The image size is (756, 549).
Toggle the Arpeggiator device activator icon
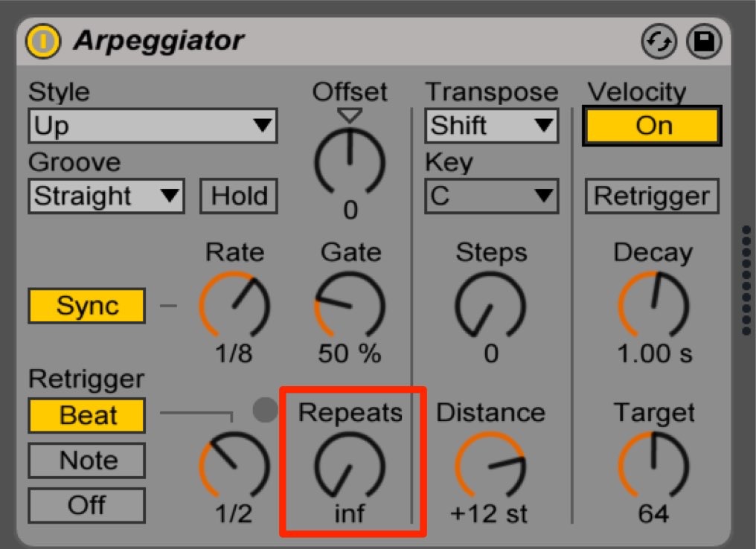click(x=43, y=41)
